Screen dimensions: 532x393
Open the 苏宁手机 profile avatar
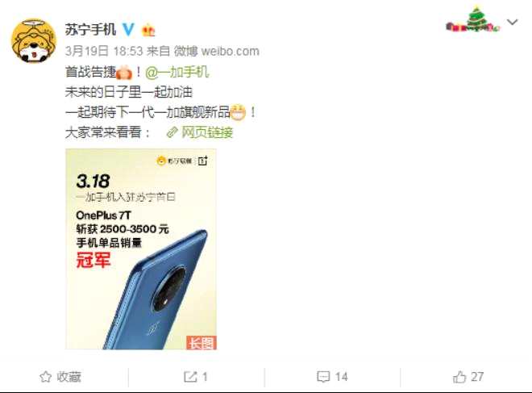[33, 40]
